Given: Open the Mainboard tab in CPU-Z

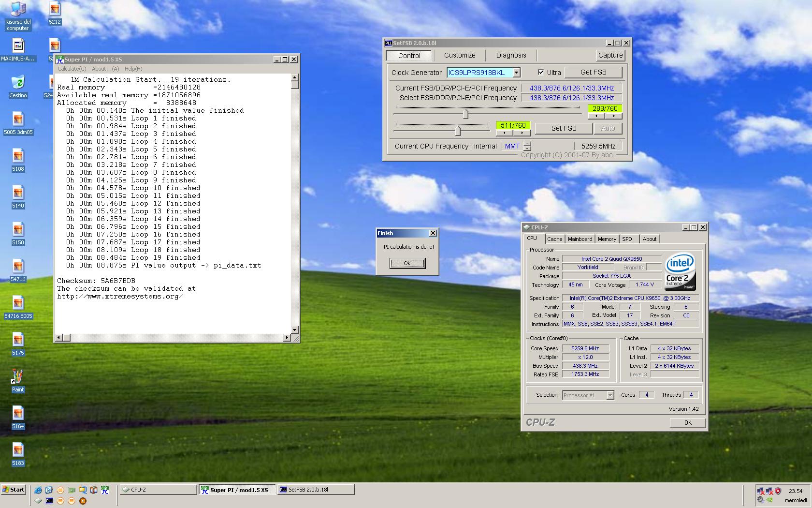Looking at the screenshot, I should (x=580, y=239).
